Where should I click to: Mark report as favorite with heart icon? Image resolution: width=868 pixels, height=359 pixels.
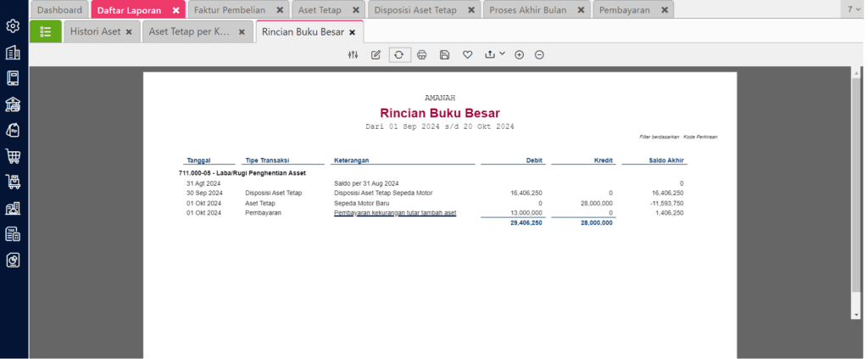468,55
